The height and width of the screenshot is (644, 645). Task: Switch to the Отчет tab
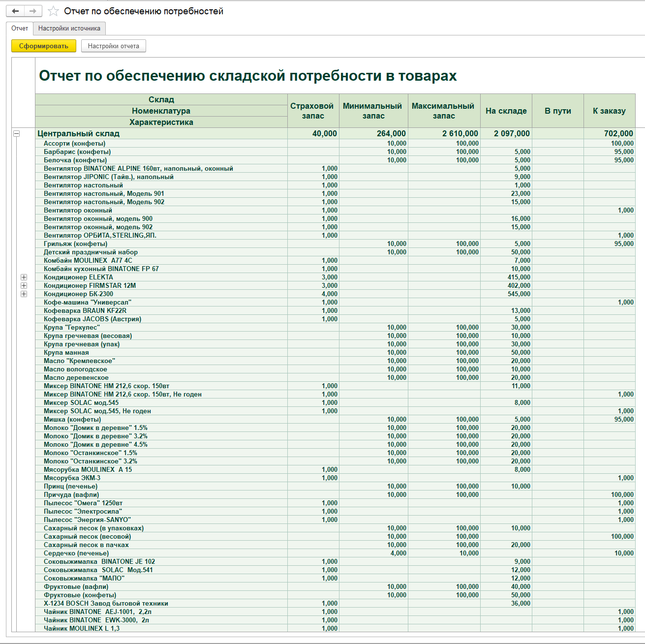point(20,29)
